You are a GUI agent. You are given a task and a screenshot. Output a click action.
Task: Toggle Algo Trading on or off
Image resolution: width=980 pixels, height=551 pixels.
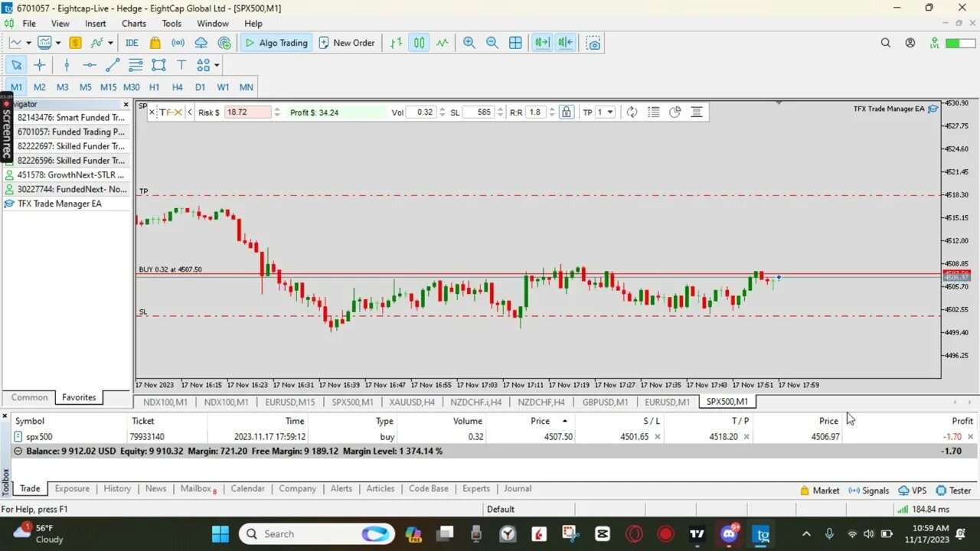pyautogui.click(x=276, y=43)
